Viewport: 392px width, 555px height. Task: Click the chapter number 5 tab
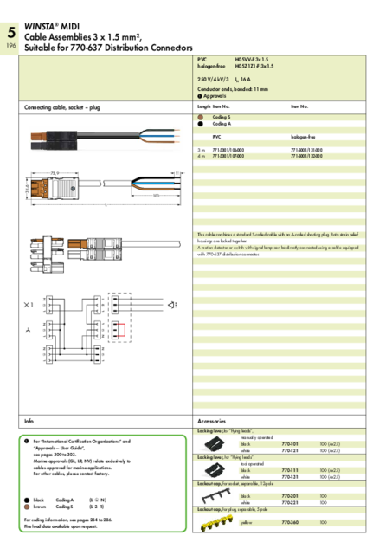[11, 33]
